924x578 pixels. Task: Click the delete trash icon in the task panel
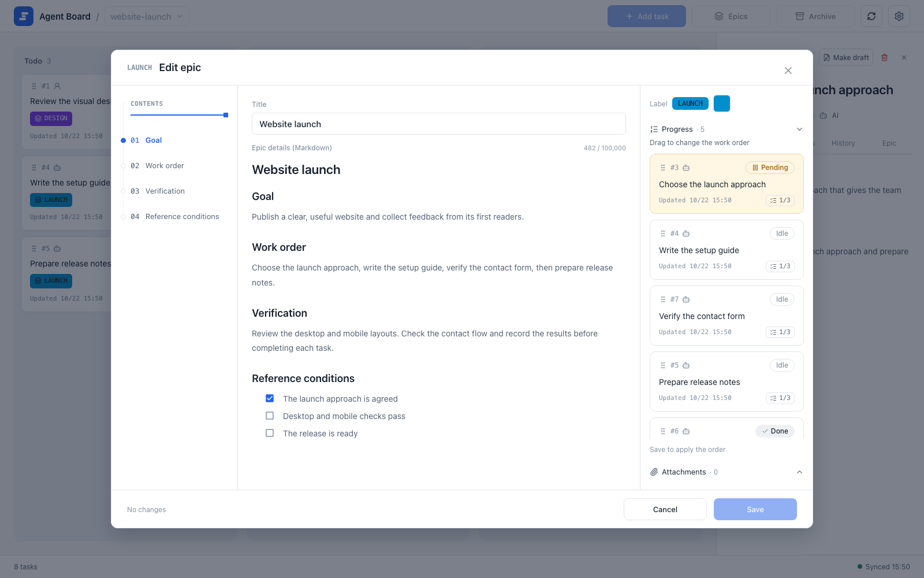(884, 58)
